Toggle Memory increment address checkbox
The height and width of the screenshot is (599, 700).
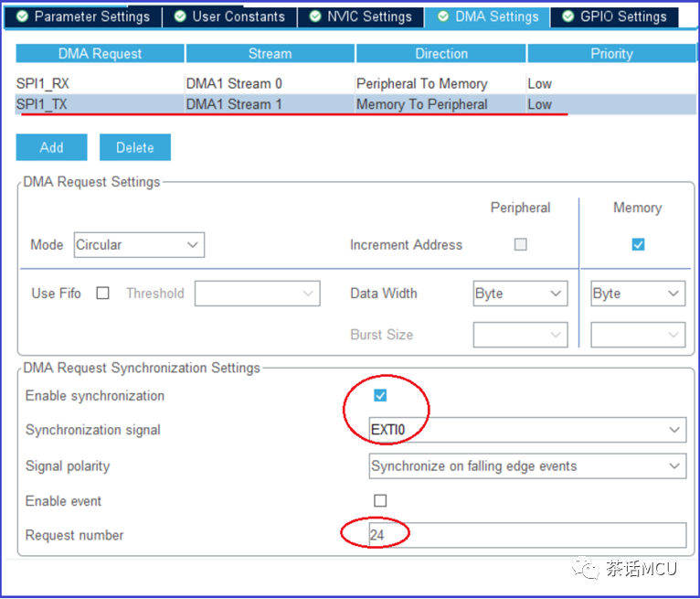click(x=638, y=244)
